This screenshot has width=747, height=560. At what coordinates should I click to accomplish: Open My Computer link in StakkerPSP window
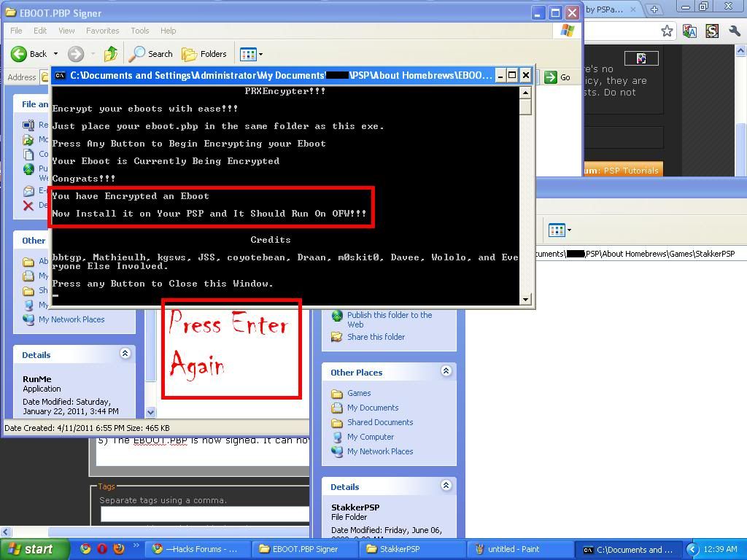click(370, 437)
